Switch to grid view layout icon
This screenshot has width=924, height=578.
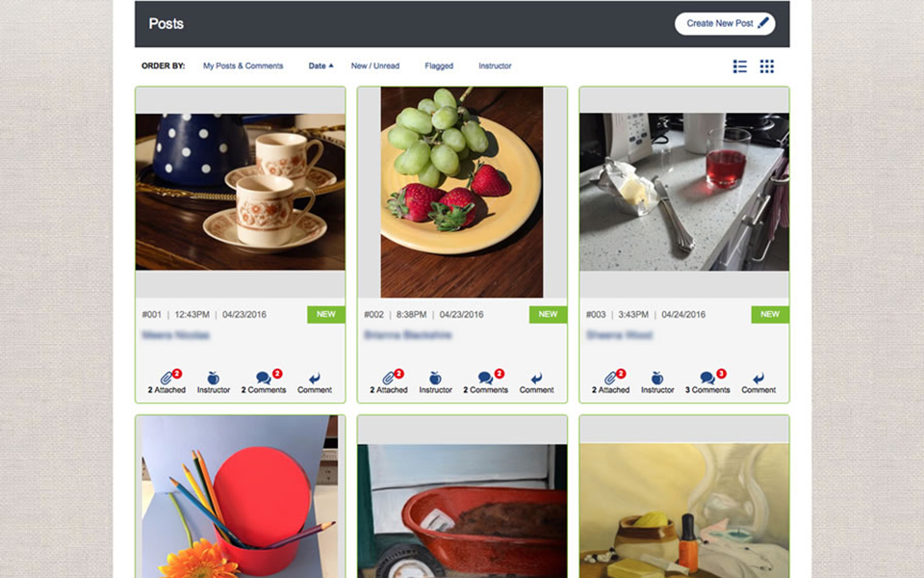[767, 66]
